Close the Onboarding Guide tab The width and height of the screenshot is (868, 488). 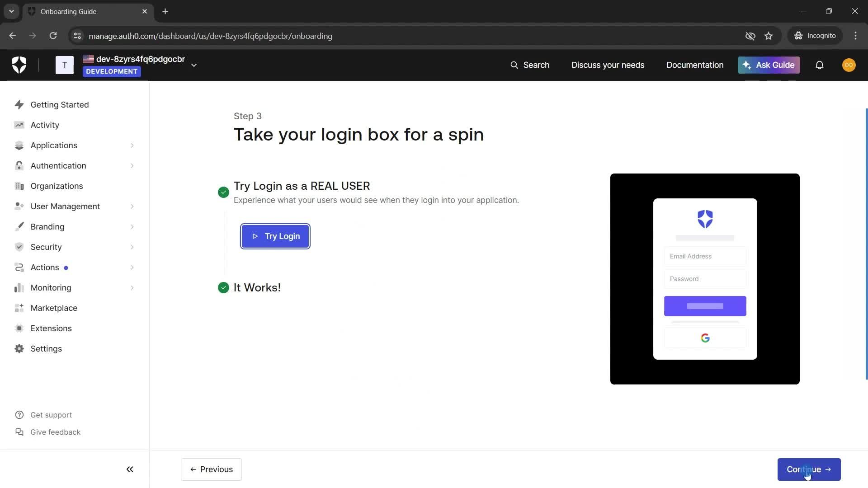coord(145,11)
